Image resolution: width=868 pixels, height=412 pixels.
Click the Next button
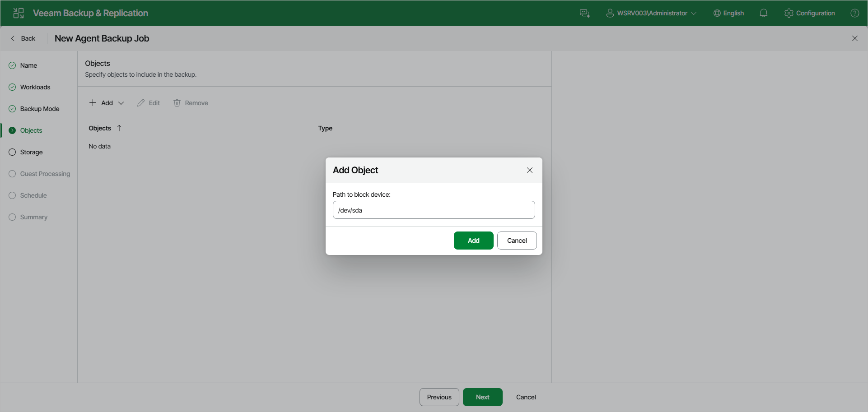click(x=482, y=397)
